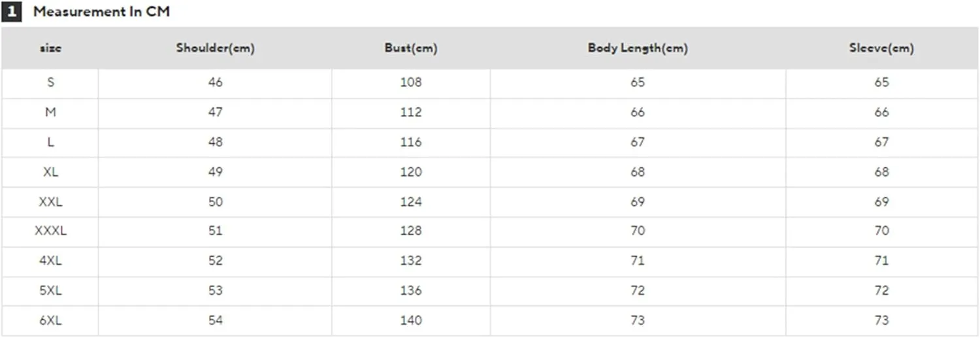Click shoulder value 46 for size S
980x338 pixels.
[215, 82]
